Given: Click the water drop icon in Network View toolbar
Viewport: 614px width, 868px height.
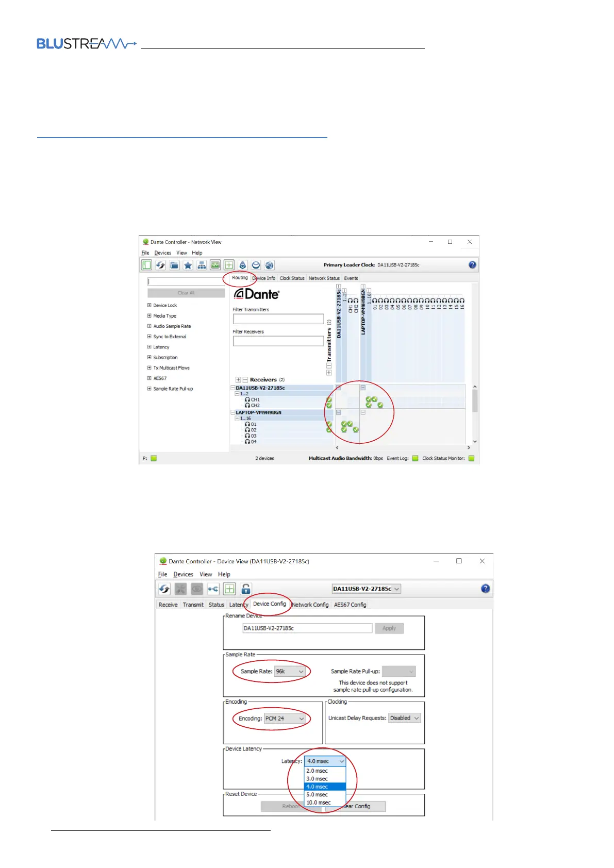Looking at the screenshot, I should 242,265.
